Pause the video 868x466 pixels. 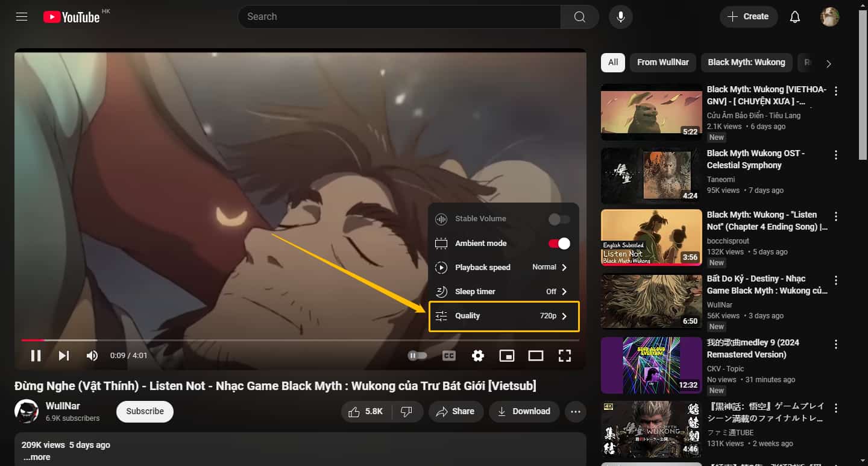pos(36,356)
